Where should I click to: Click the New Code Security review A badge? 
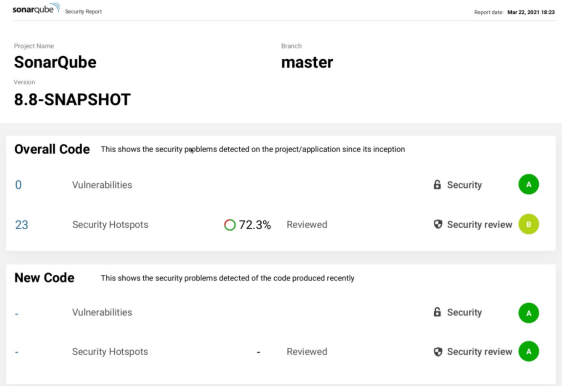529,352
